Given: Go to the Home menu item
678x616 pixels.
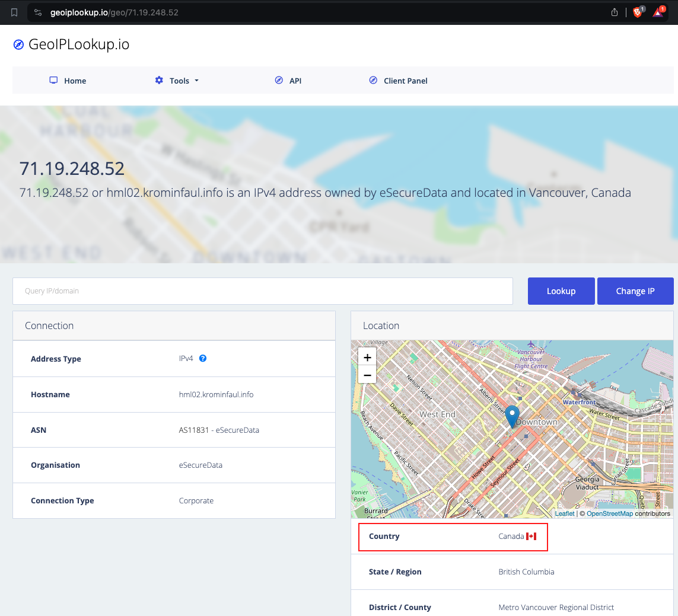Looking at the screenshot, I should click(x=68, y=81).
